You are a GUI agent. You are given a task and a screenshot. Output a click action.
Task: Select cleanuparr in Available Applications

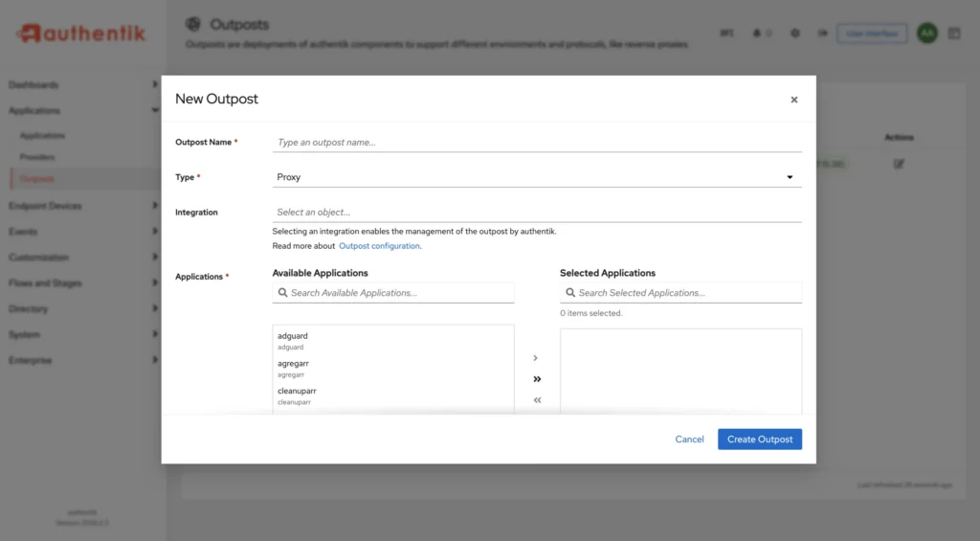tap(393, 395)
